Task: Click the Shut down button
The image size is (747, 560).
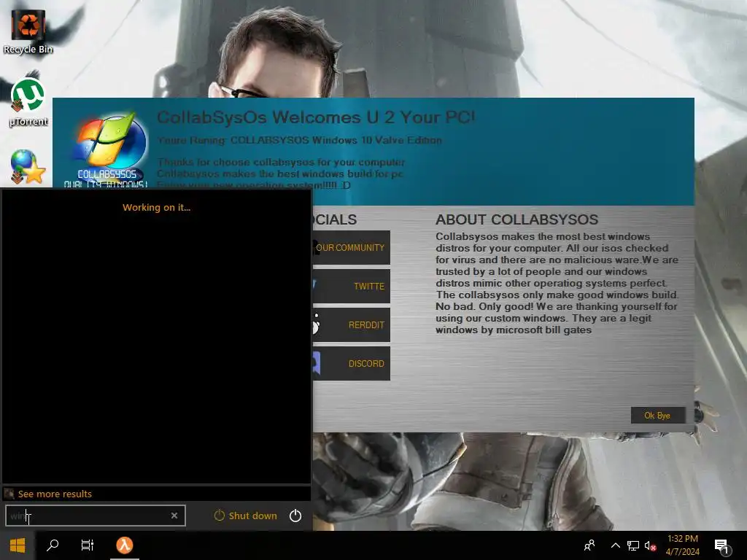Action: coord(246,516)
